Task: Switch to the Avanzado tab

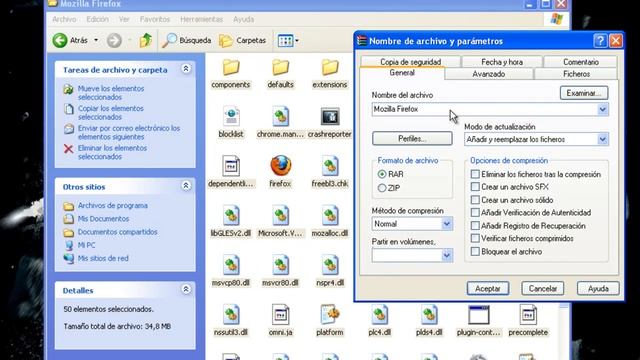Action: pyautogui.click(x=489, y=74)
